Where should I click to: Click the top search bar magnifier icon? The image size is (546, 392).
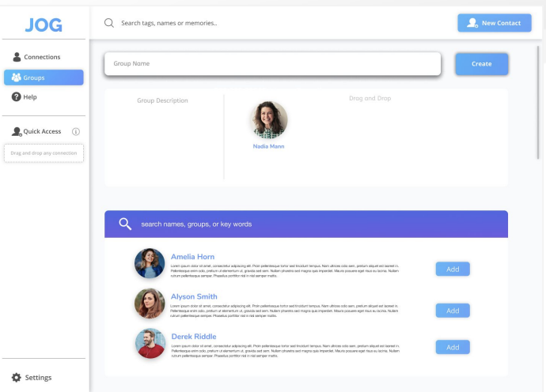coord(109,23)
